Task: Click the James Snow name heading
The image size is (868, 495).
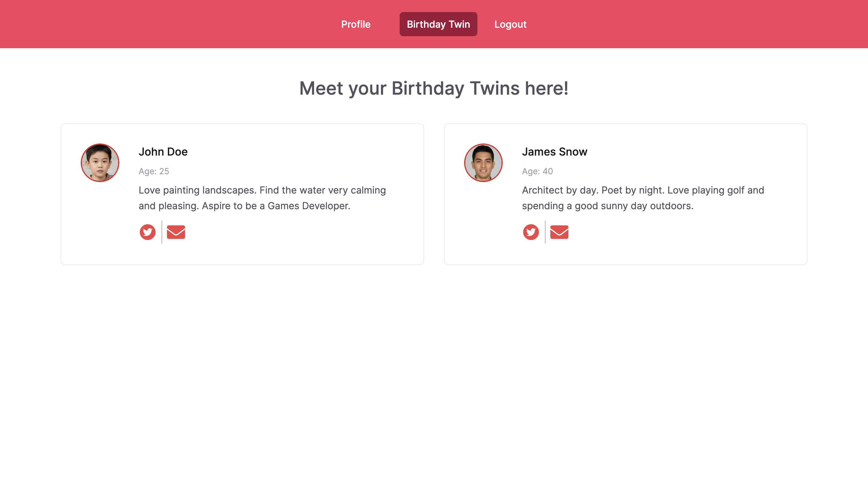Action: point(554,152)
